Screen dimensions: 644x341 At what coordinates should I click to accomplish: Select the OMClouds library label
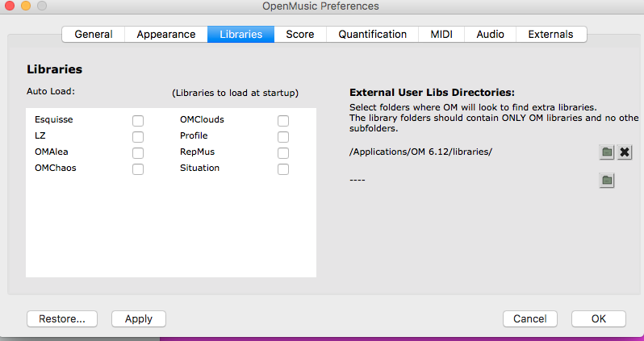pyautogui.click(x=202, y=120)
